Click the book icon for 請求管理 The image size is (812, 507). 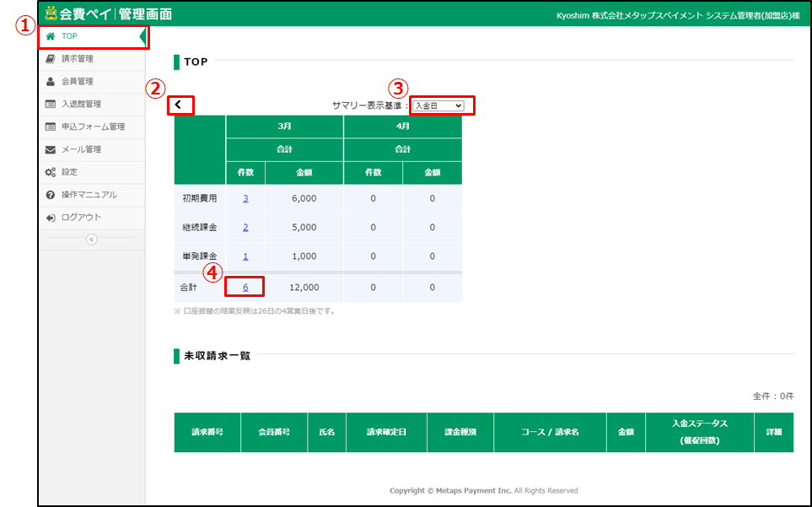point(51,59)
